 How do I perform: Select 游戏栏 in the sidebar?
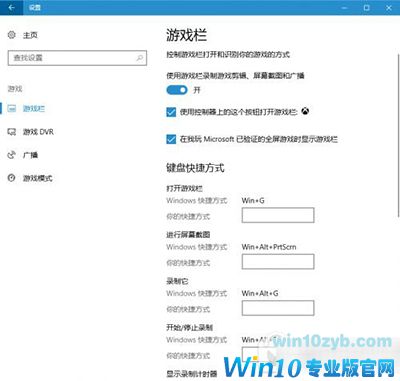pyautogui.click(x=34, y=109)
